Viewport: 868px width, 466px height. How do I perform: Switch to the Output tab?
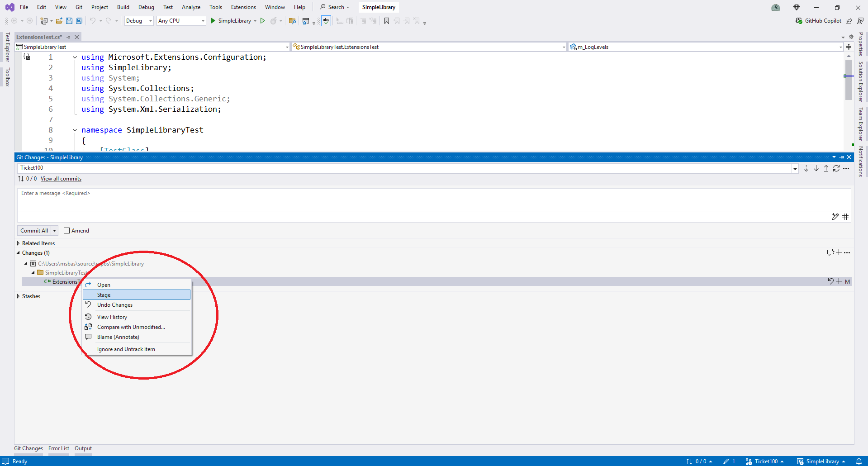pos(83,448)
